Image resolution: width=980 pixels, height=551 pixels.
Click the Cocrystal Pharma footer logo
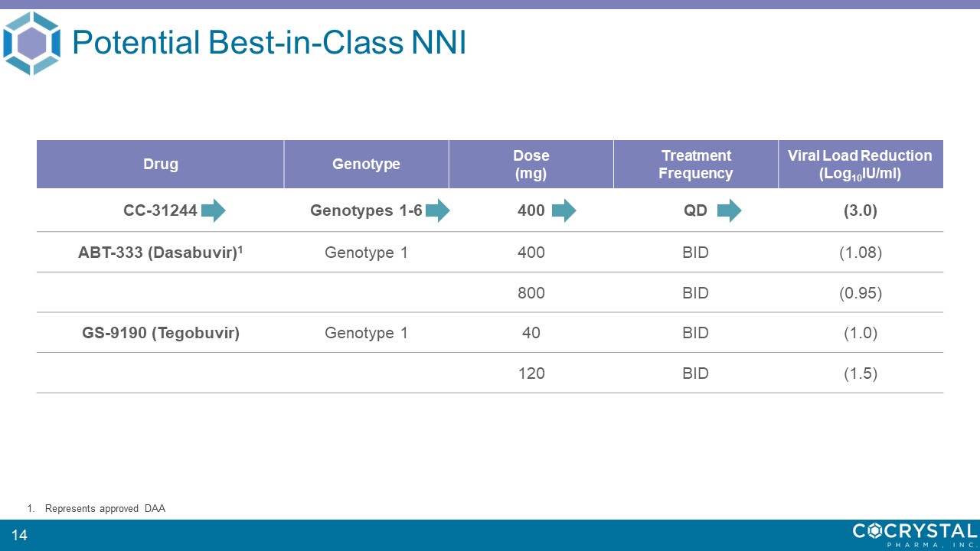[x=915, y=533]
